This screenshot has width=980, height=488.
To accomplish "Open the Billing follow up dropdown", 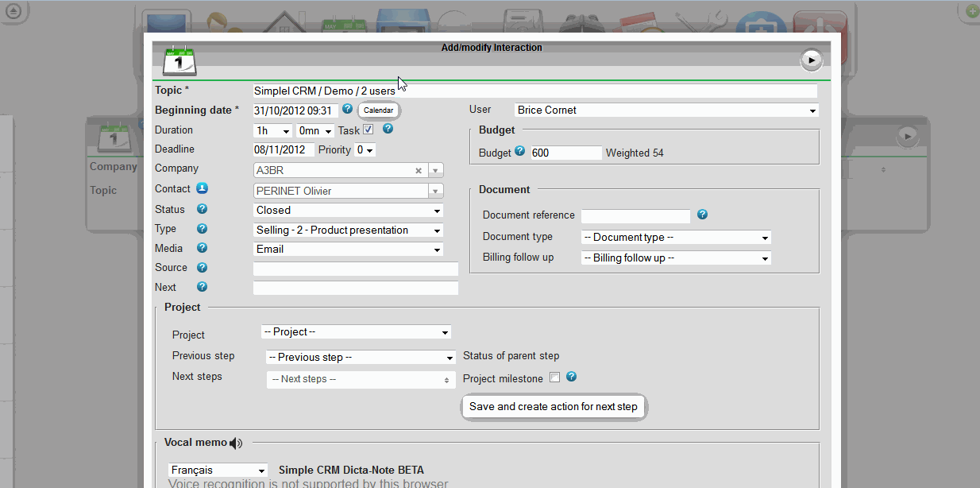I will [x=676, y=258].
